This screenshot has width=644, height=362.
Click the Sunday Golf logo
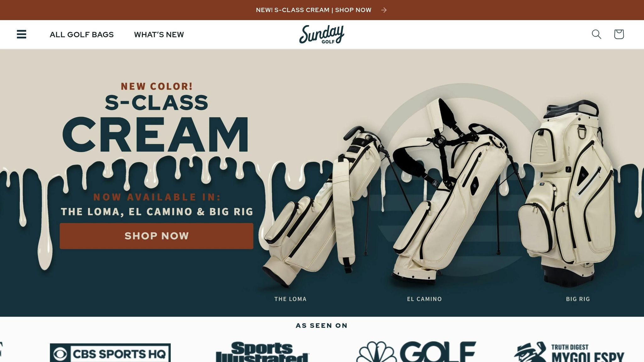[322, 34]
